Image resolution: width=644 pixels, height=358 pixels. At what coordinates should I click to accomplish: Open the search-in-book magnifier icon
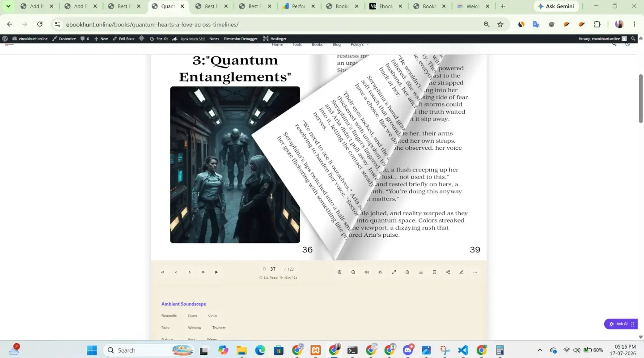(x=407, y=272)
